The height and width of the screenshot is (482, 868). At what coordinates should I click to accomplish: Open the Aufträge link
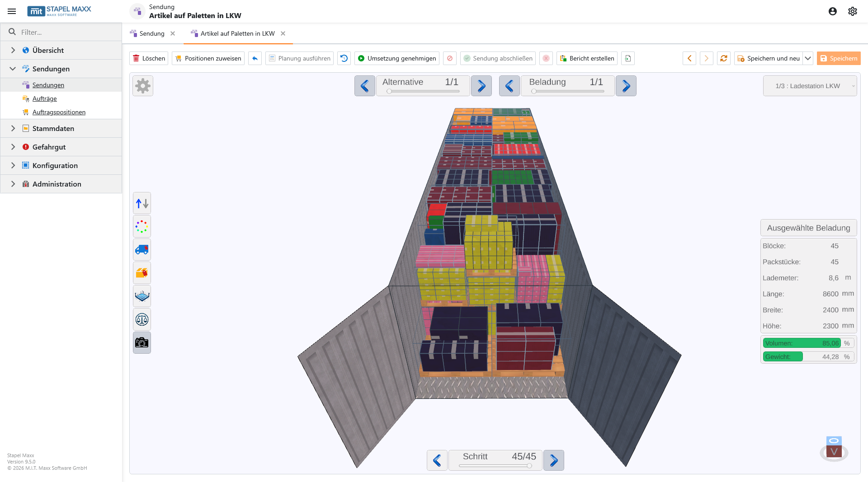click(45, 98)
